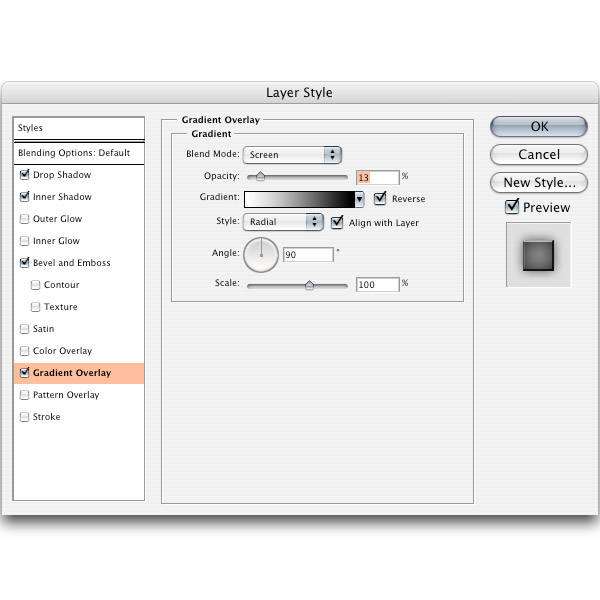Uncheck Align with Layer checkbox
600x600 pixels.
337,222
